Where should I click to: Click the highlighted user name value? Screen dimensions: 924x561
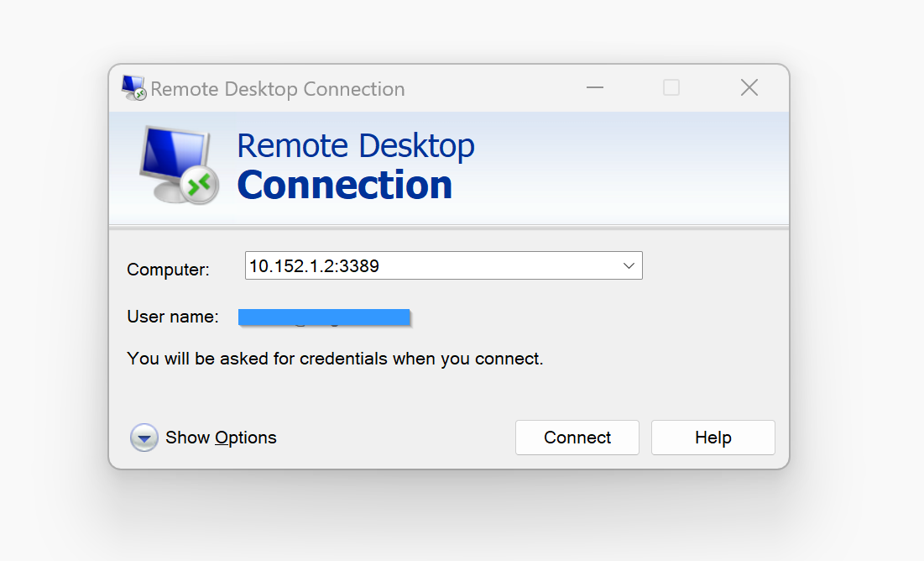pos(323,317)
